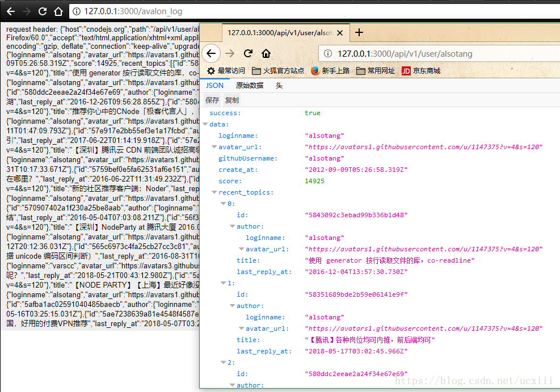Open Chrome home button in avalon_log window

tap(58, 11)
